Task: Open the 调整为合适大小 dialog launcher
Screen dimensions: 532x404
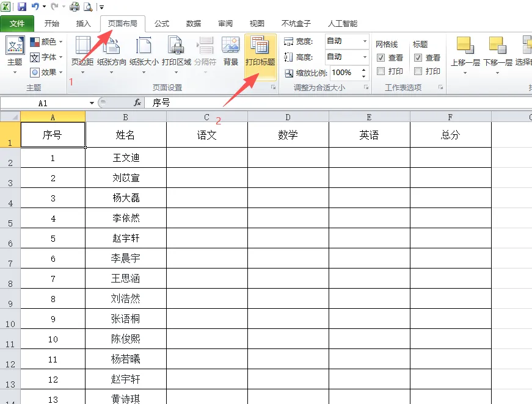Action: click(366, 87)
